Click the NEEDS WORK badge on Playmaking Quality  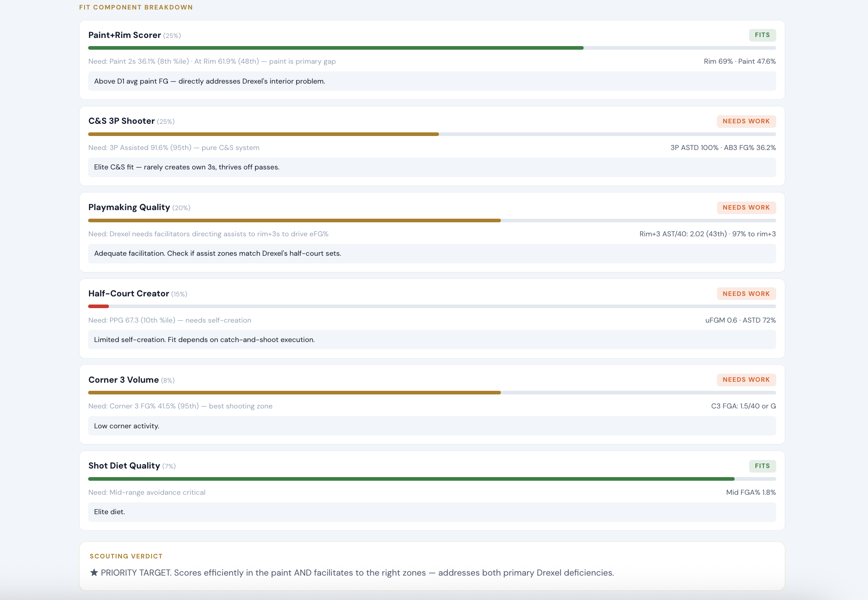746,208
